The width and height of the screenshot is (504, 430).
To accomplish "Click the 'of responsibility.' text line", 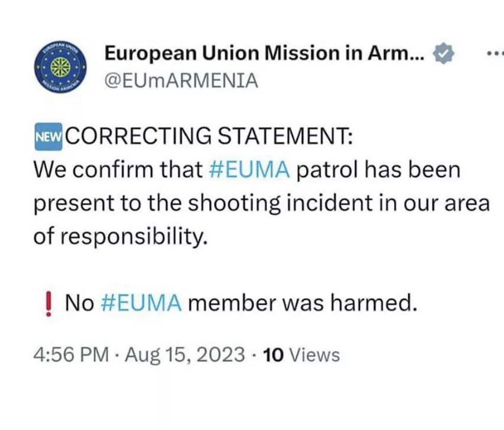I will point(121,236).
